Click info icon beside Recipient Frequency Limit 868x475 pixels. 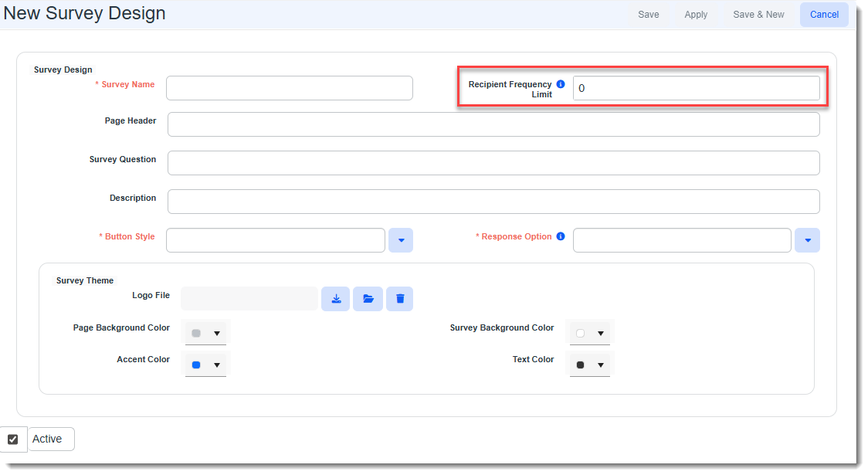coord(561,84)
